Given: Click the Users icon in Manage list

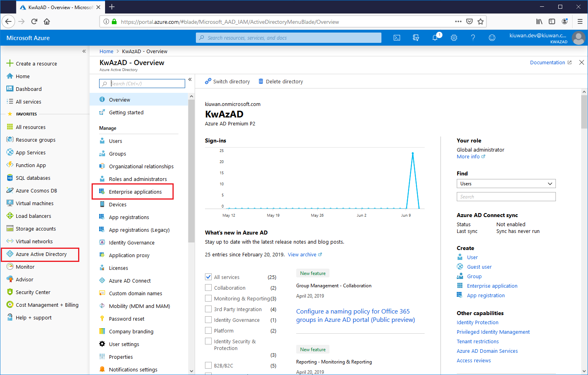Looking at the screenshot, I should [x=102, y=141].
